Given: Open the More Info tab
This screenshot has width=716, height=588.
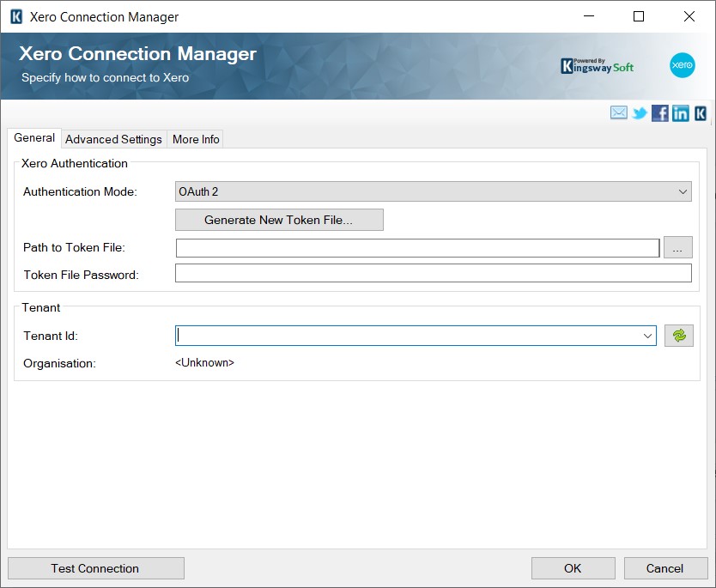Looking at the screenshot, I should [196, 139].
